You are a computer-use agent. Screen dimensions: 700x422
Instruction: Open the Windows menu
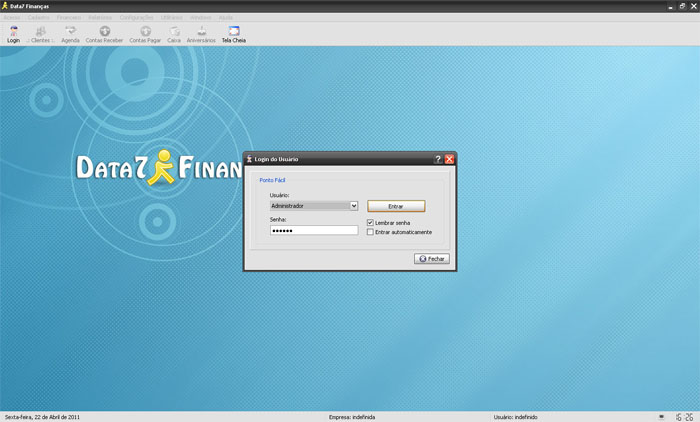coord(200,17)
